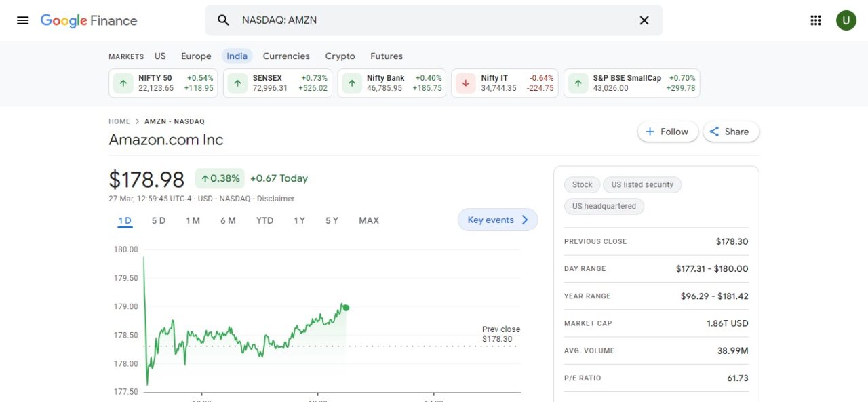Switch to the Futures tab
Viewport: 868px width, 402px height.
tap(387, 56)
